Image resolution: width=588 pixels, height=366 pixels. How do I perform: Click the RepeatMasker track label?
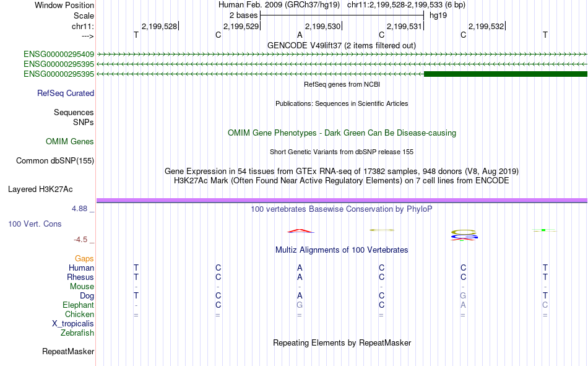click(x=68, y=351)
